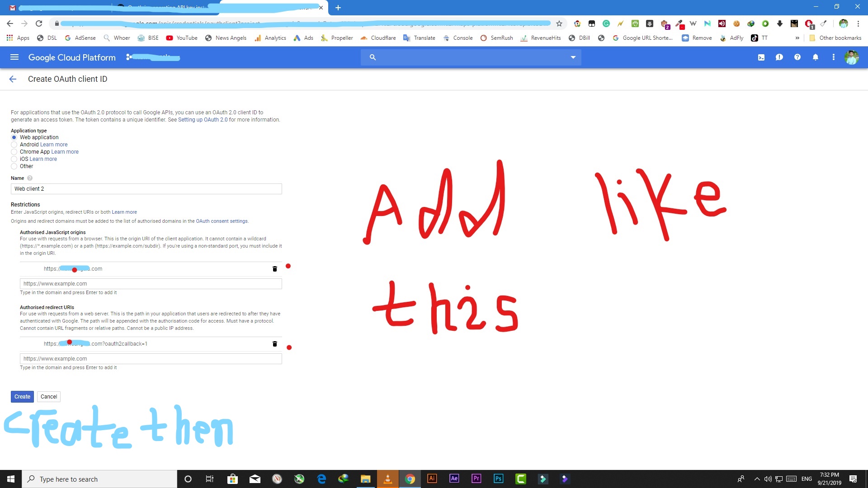The height and width of the screenshot is (488, 868).
Task: Focus the Cloud Platform search box
Action: (x=471, y=57)
